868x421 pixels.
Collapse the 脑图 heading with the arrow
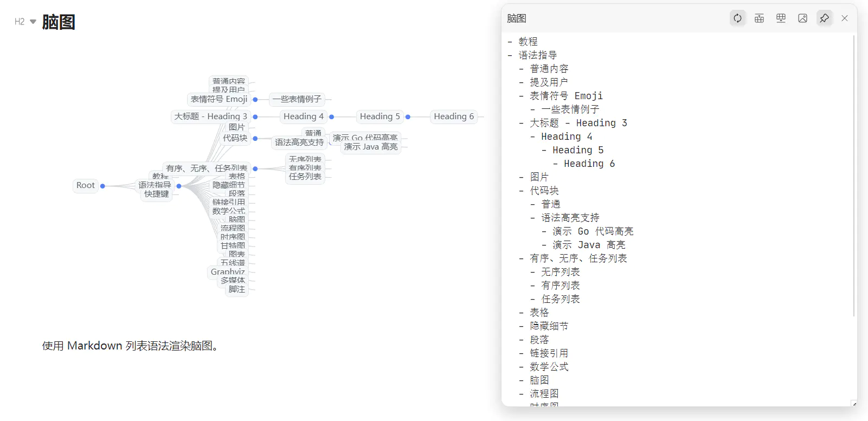[33, 22]
